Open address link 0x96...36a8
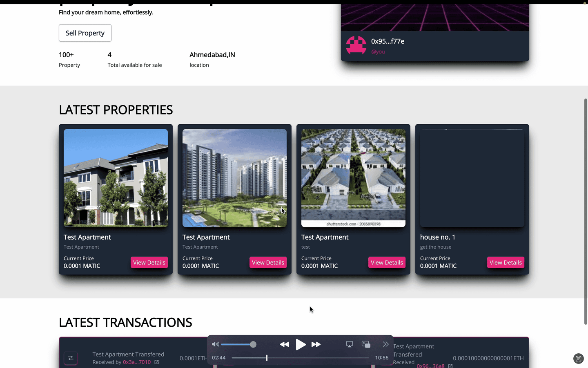Viewport: 588px width, 368px height. coord(430,366)
